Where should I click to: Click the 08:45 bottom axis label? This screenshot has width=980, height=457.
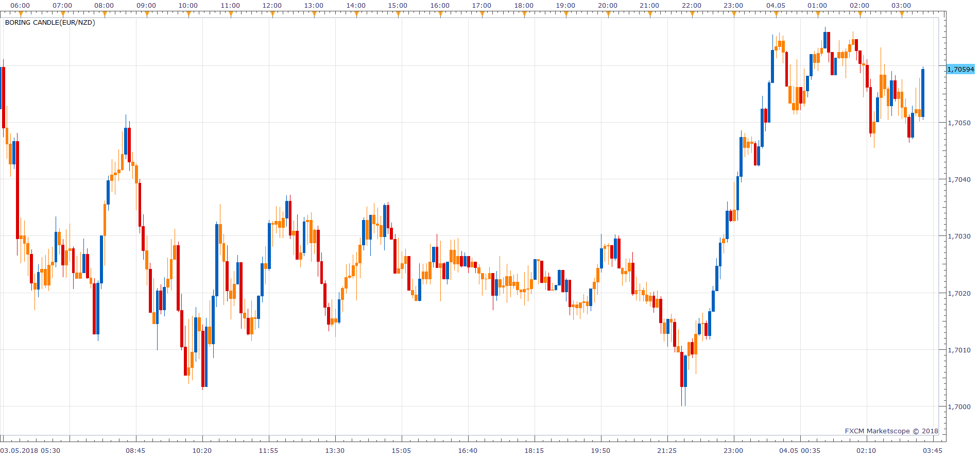pyautogui.click(x=135, y=451)
